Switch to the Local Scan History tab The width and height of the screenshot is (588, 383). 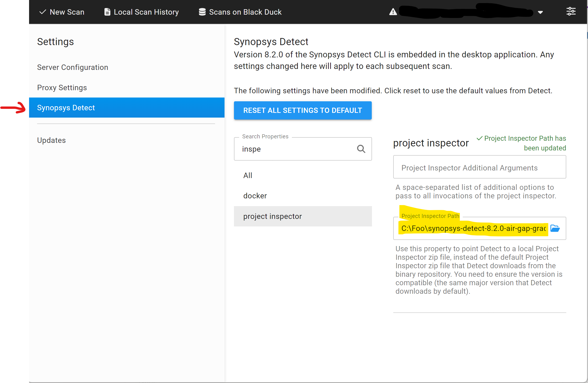(146, 12)
